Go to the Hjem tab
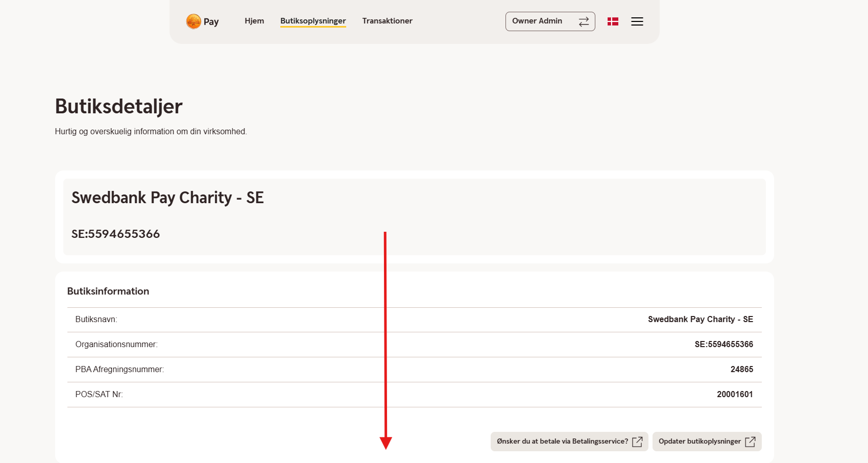The height and width of the screenshot is (463, 868). 254,21
